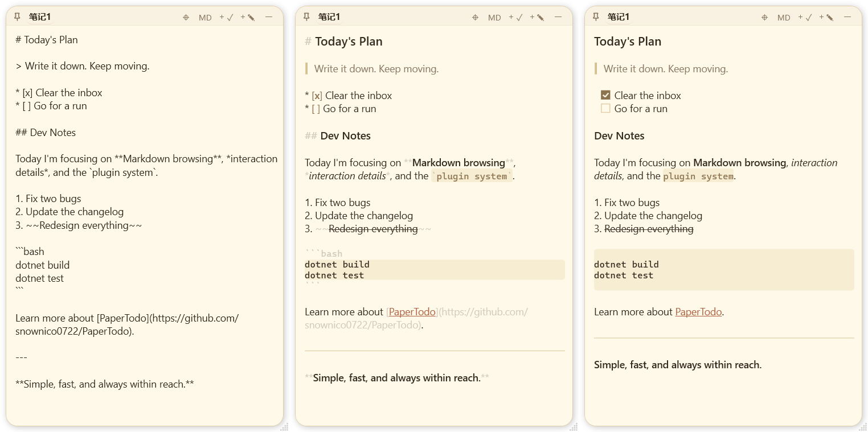Image resolution: width=868 pixels, height=432 pixels.
Task: Click the '[ ]' marker in the middle note
Action: pos(316,109)
